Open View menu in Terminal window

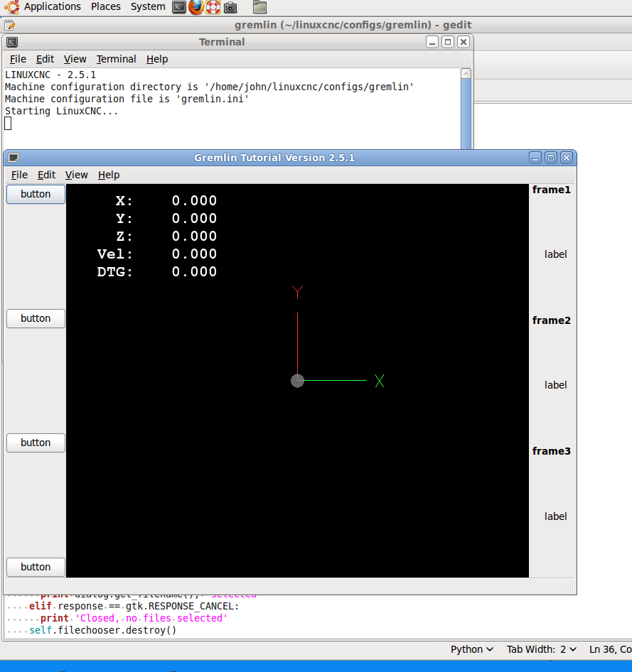(75, 59)
